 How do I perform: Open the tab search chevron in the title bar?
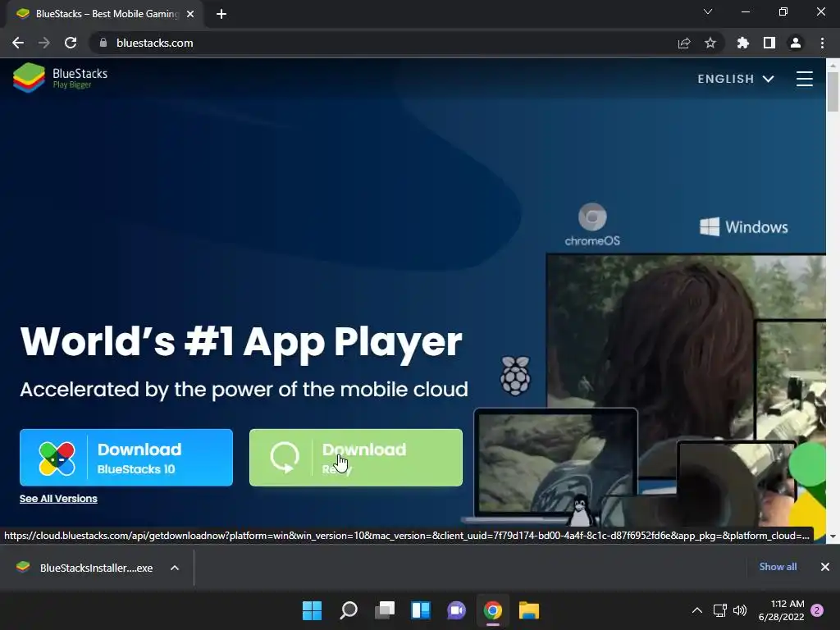point(708,11)
